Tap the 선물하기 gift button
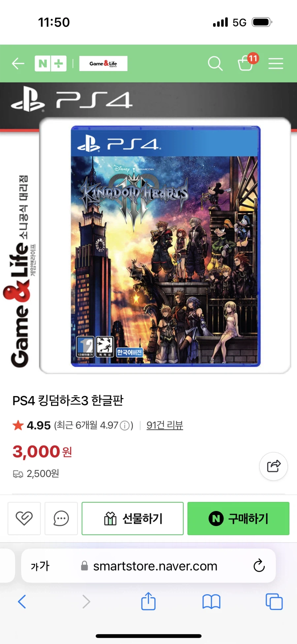This screenshot has height=644, width=297. [133, 518]
